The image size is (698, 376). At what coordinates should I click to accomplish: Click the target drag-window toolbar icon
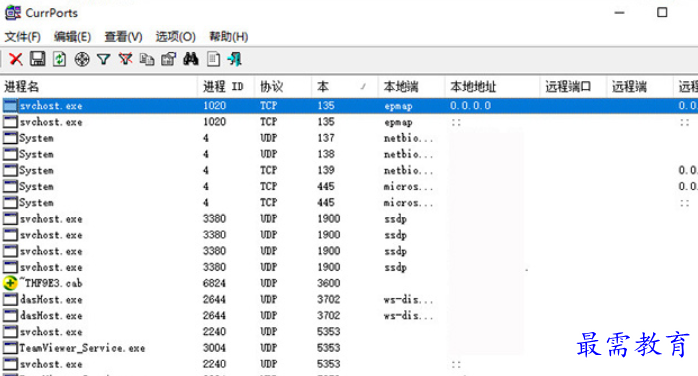click(82, 59)
